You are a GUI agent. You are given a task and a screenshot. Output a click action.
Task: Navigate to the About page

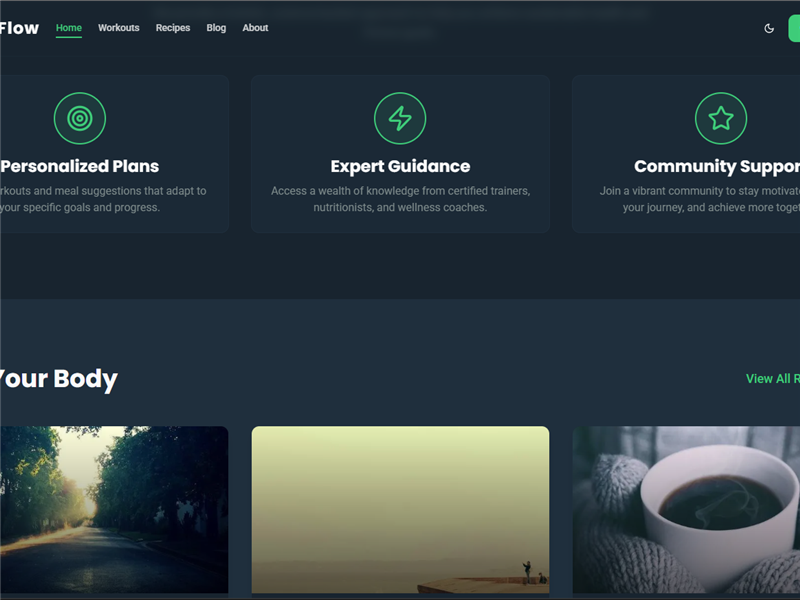[255, 28]
